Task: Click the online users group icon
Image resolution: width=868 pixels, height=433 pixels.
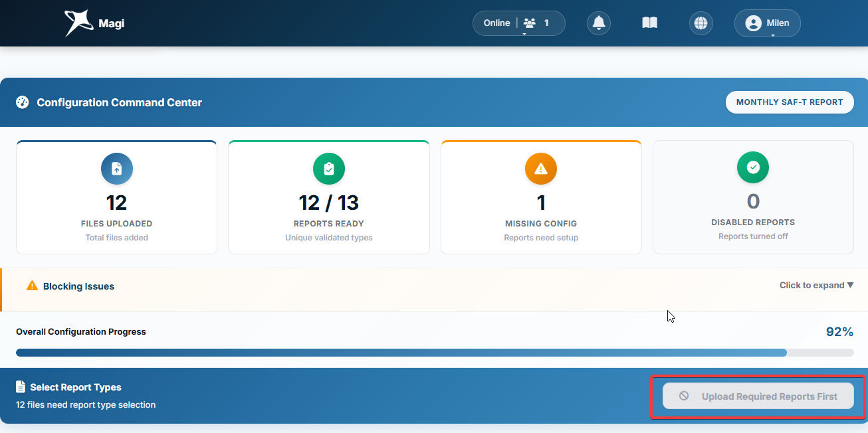Action: pyautogui.click(x=530, y=23)
